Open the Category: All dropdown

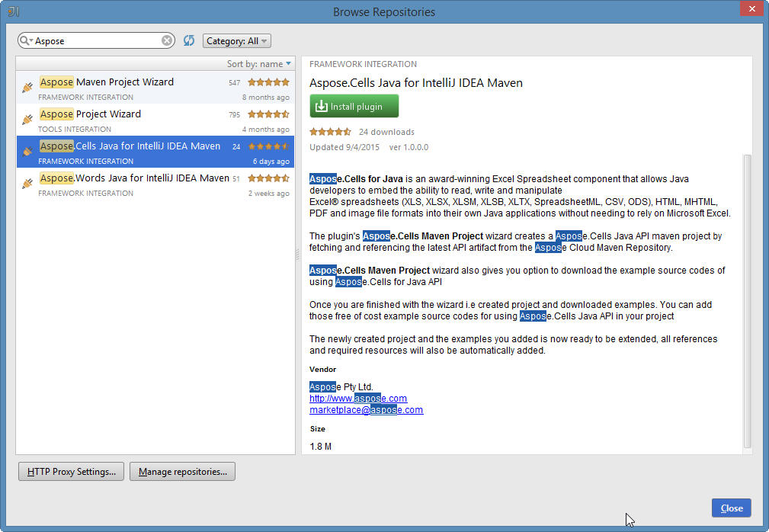click(x=237, y=41)
